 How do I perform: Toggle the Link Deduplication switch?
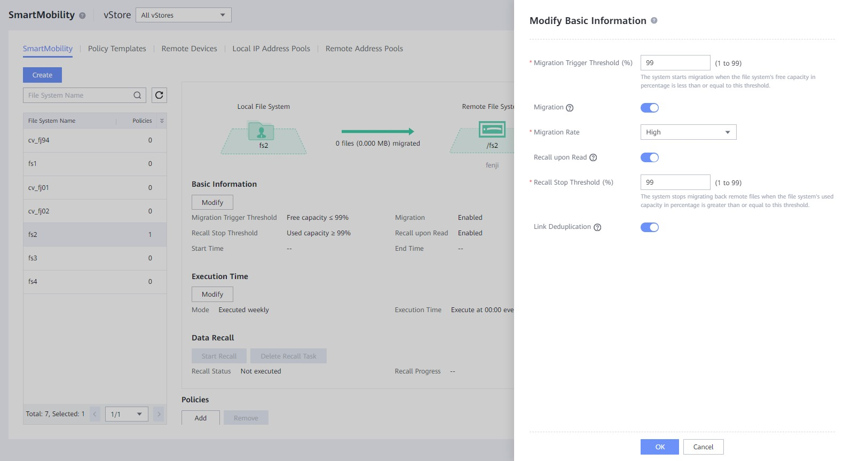pyautogui.click(x=649, y=227)
